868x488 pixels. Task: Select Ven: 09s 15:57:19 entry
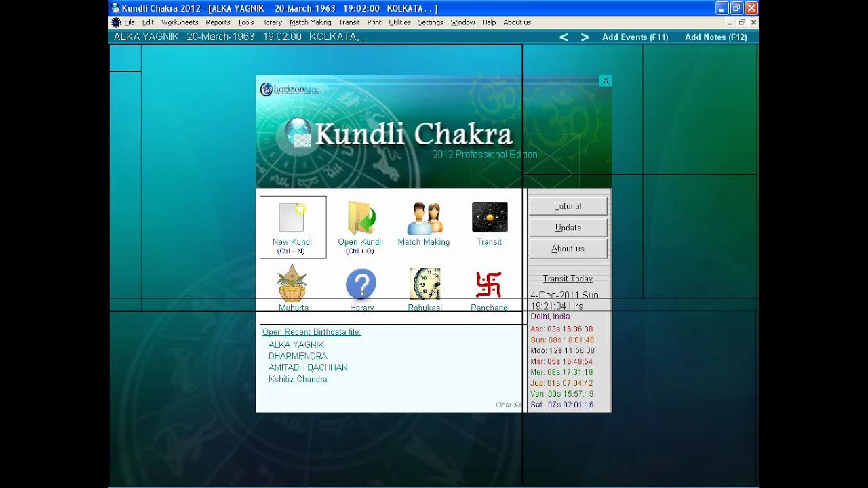[561, 394]
